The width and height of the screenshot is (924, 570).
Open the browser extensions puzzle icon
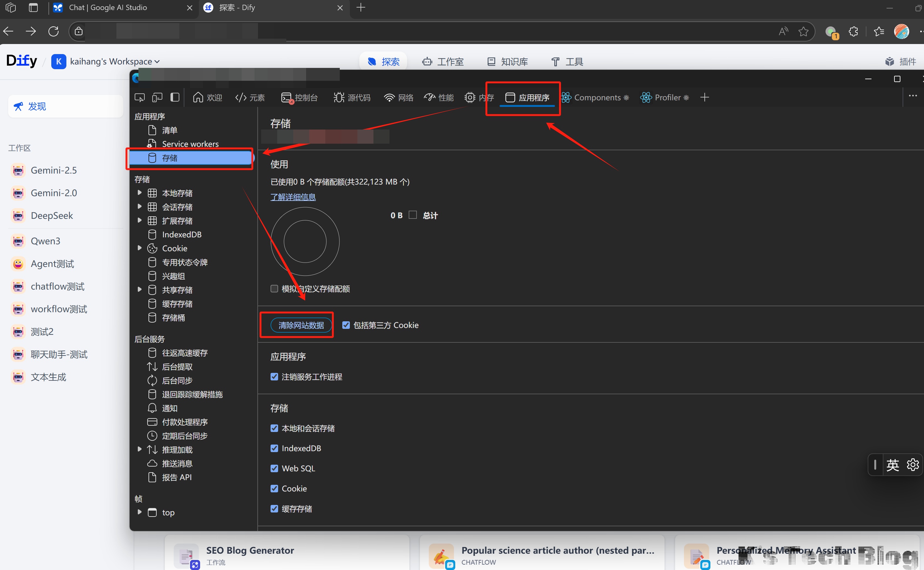(x=853, y=31)
